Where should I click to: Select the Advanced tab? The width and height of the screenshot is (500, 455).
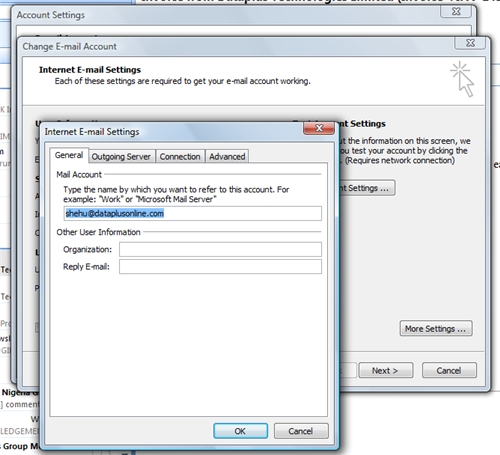click(227, 156)
